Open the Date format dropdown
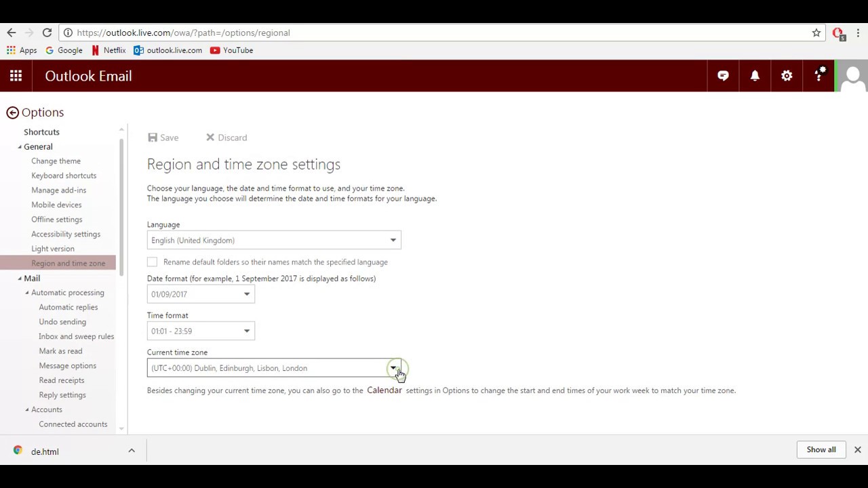The width and height of the screenshot is (868, 488). click(201, 294)
